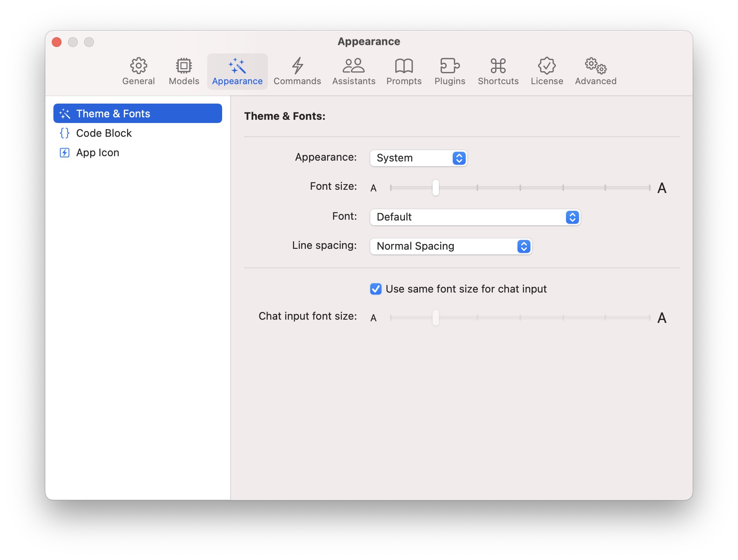Click the large A beside Font size slider
Screen dimensions: 738x560
(662, 188)
